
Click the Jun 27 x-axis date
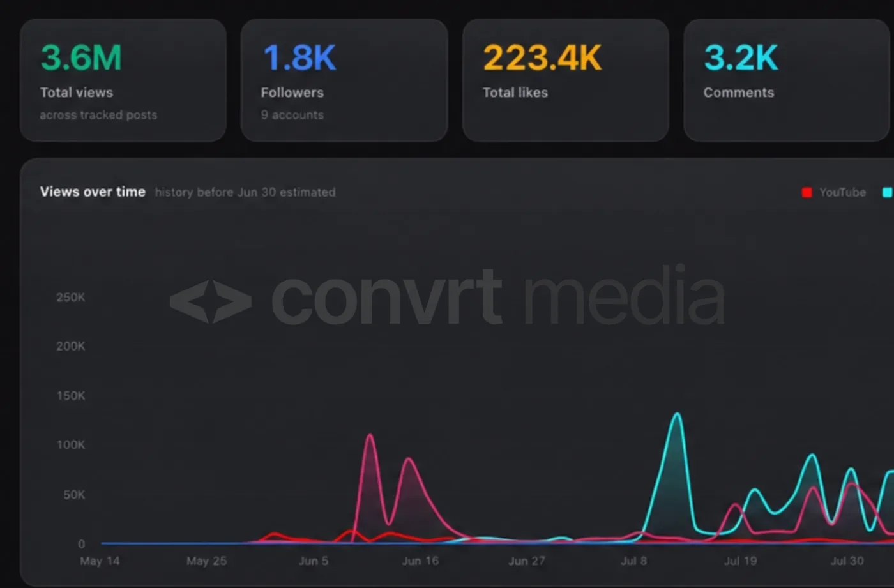point(527,561)
